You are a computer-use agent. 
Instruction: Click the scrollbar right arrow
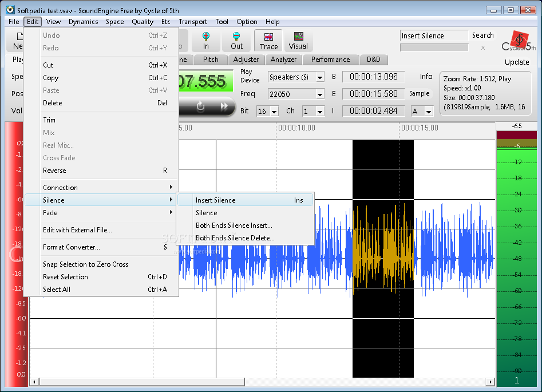tap(490, 382)
